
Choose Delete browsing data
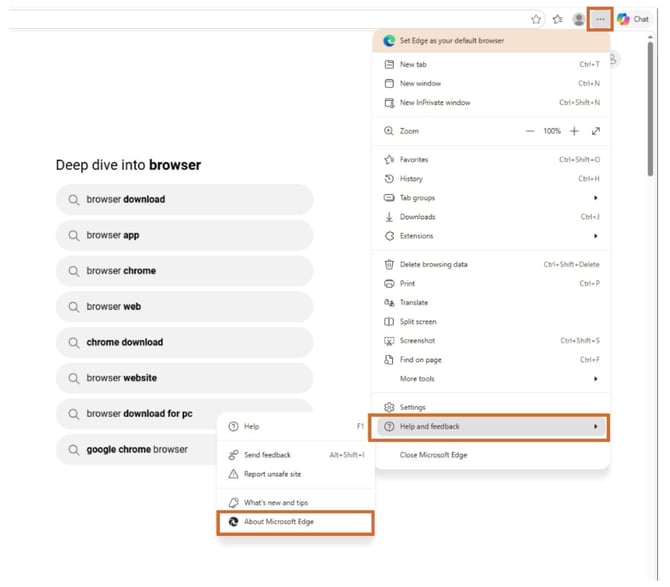[491, 264]
